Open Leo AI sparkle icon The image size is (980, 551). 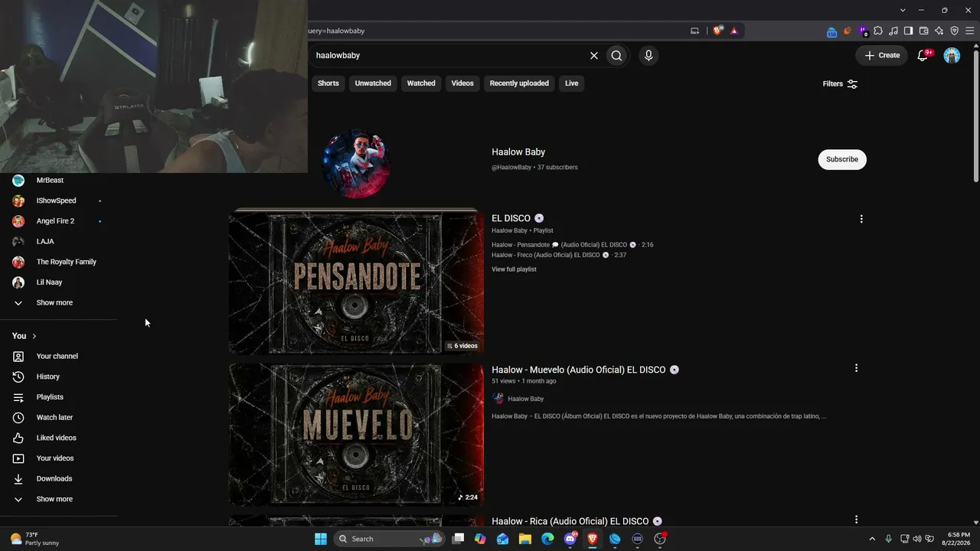(939, 31)
